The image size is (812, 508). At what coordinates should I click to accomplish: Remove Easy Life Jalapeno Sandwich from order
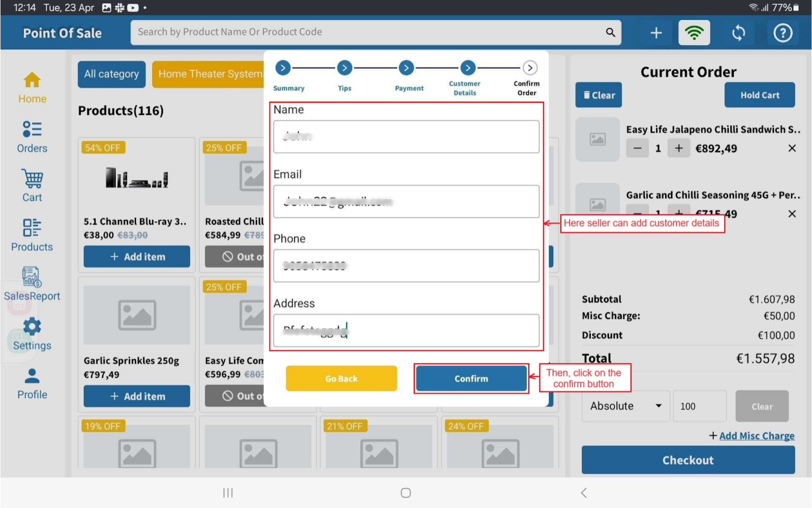coord(792,148)
